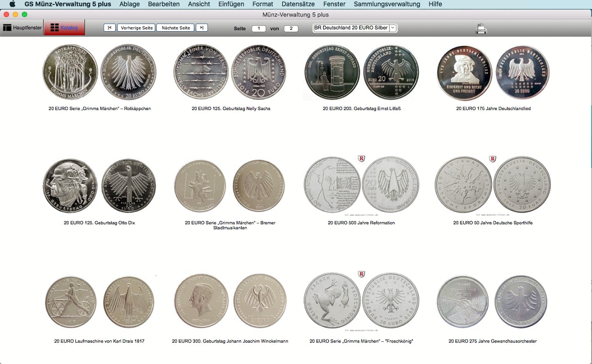Jump to last page arrow button

coord(201,28)
